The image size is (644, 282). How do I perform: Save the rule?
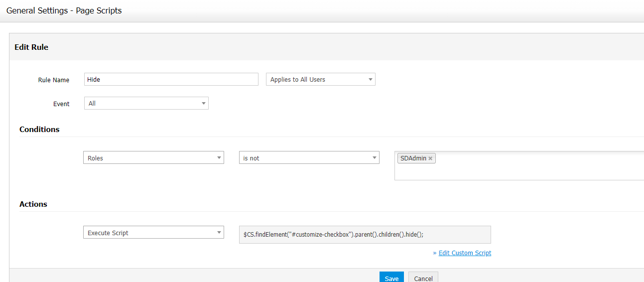pos(391,278)
